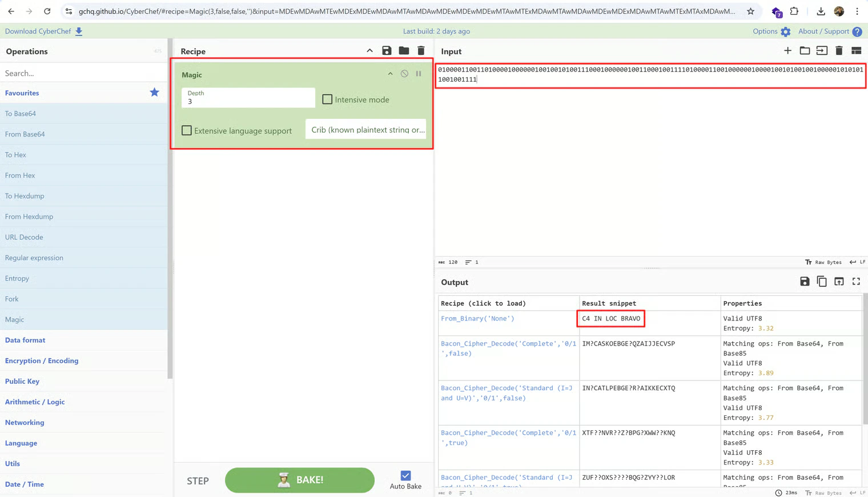Clear the recipe with trash icon
Screen dimensions: 868x497
(421, 51)
